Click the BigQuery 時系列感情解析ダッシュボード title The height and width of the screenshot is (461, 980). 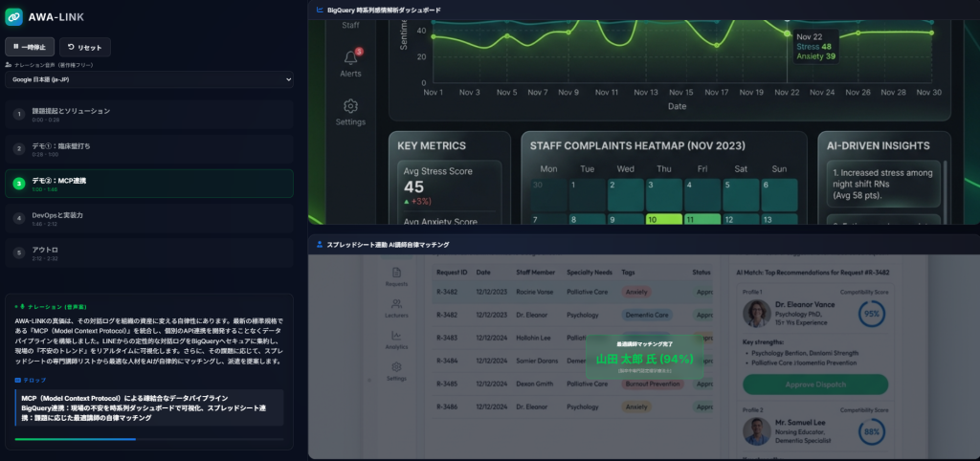(384, 10)
